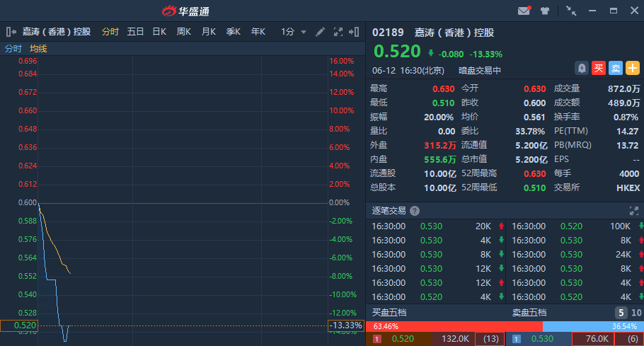
Task: Click the 换手率 0.87% value
Action: tap(626, 117)
